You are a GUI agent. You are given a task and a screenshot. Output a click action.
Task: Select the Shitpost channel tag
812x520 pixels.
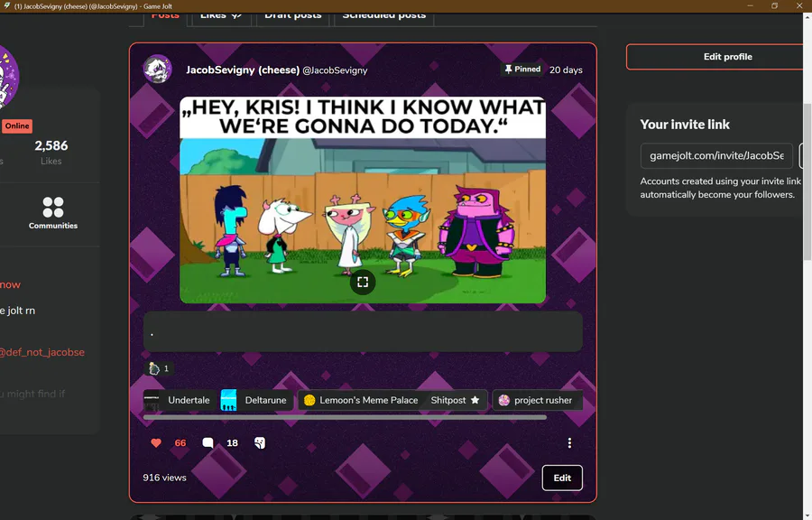tap(456, 400)
